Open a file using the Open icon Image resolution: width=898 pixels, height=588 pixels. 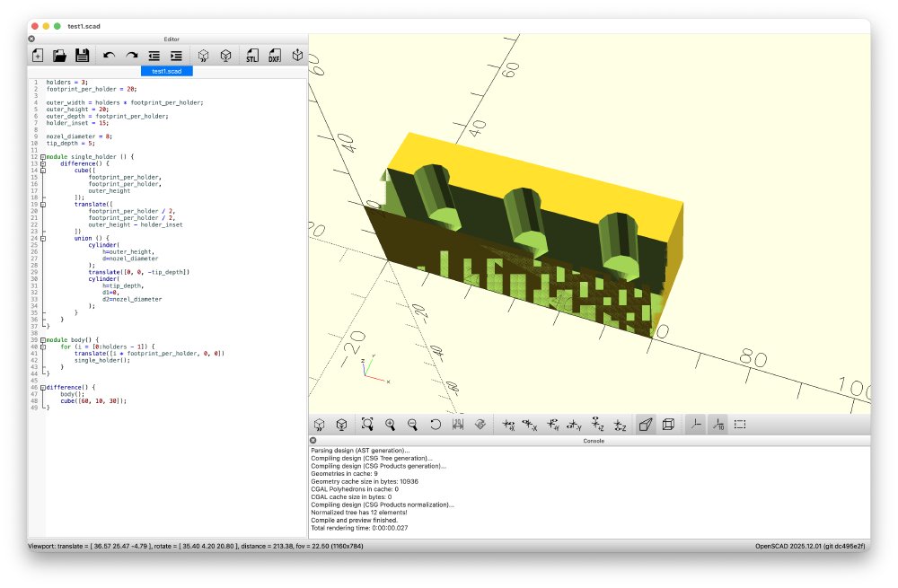click(x=60, y=56)
